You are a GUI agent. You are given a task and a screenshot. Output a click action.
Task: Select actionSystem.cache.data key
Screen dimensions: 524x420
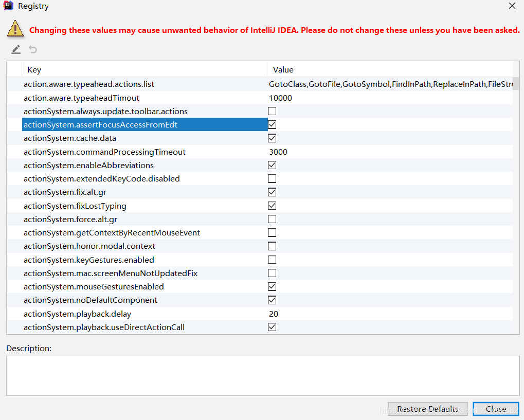70,138
